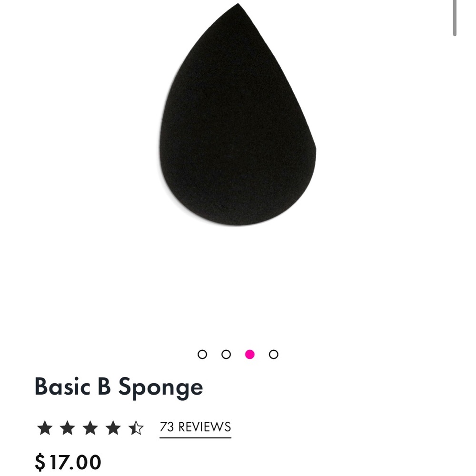Image resolution: width=476 pixels, height=476 pixels.
Task: Click the $17.00 price label
Action: pos(68,462)
